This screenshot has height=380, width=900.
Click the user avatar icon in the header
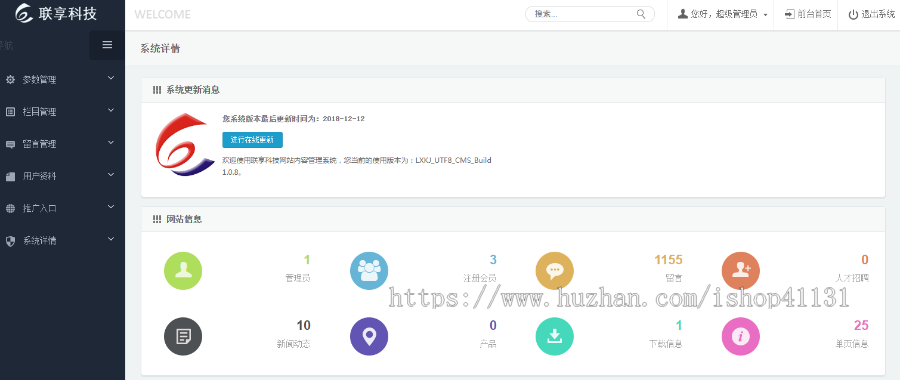682,14
